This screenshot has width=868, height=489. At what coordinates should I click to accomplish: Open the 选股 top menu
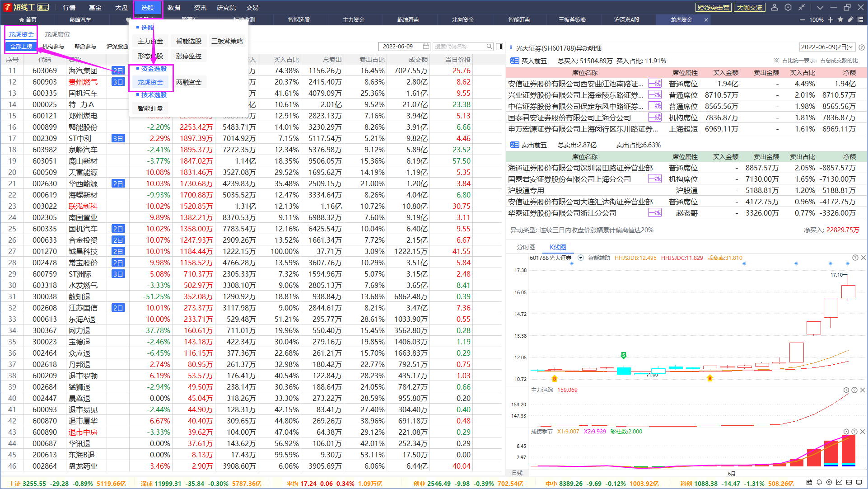point(148,8)
